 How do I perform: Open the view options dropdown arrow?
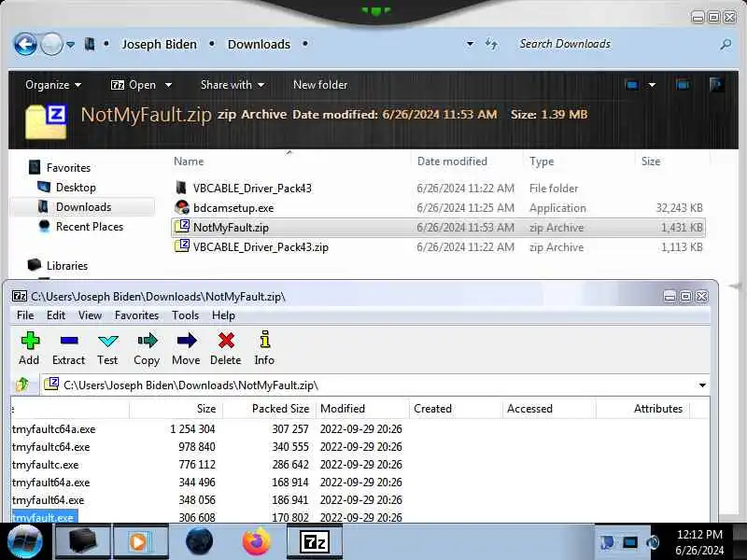(x=652, y=85)
